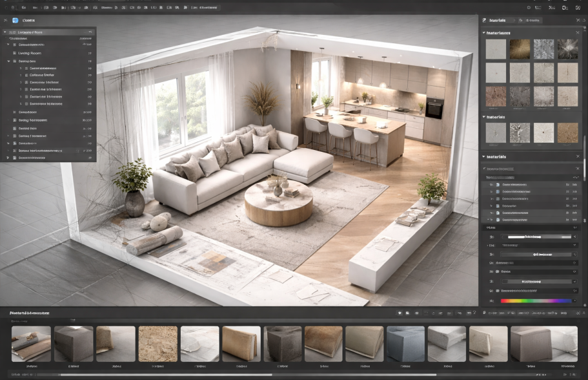Close the Materials list section in the right panel
This screenshot has height=380, width=588.
point(578,157)
